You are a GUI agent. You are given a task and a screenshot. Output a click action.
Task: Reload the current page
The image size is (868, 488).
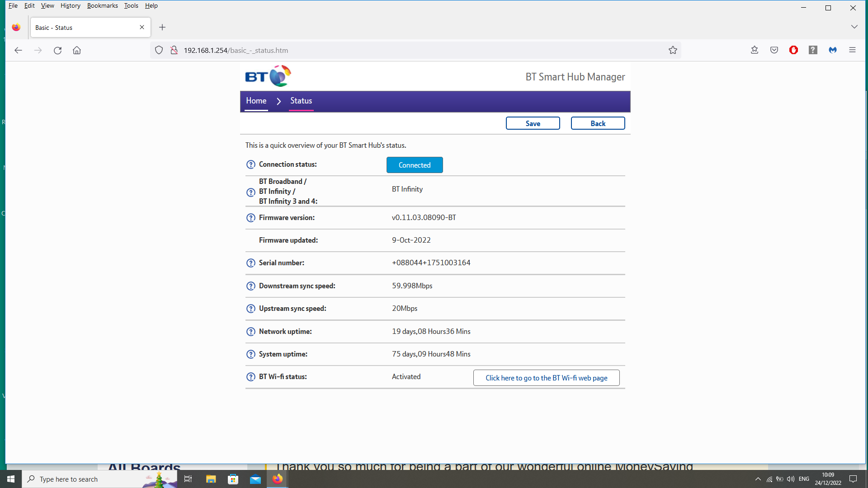pos(57,50)
